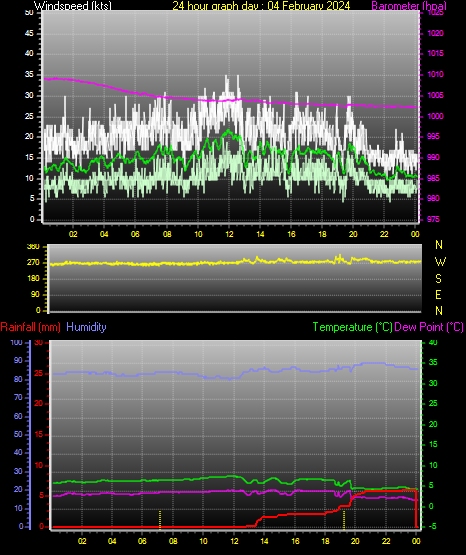466x555 pixels.
Task: Click the 40 value on temperature axis
Action: coord(433,342)
